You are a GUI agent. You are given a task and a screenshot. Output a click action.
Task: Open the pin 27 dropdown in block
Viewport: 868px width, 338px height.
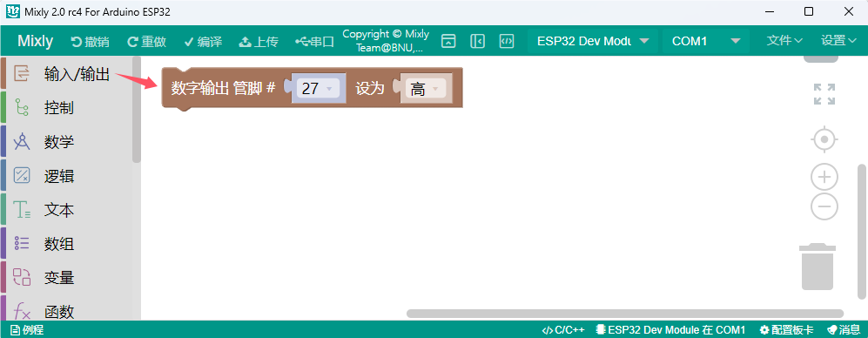318,88
